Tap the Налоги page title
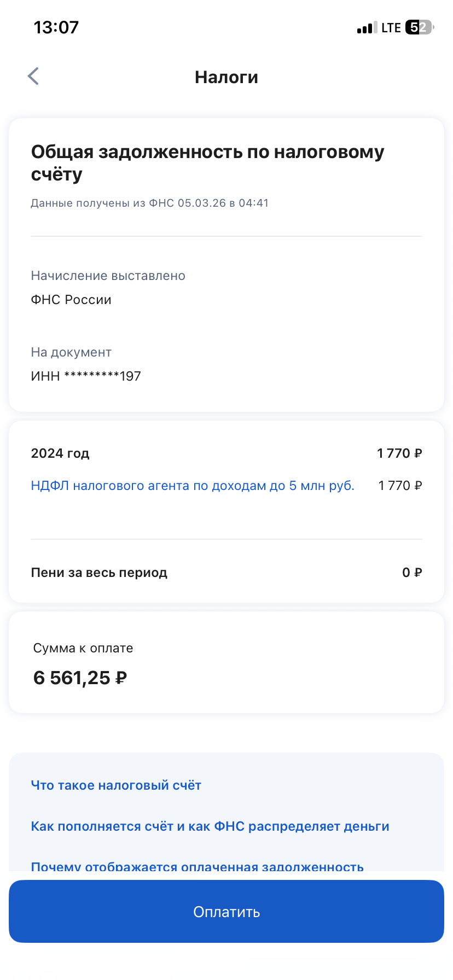453x980 pixels. click(x=226, y=77)
